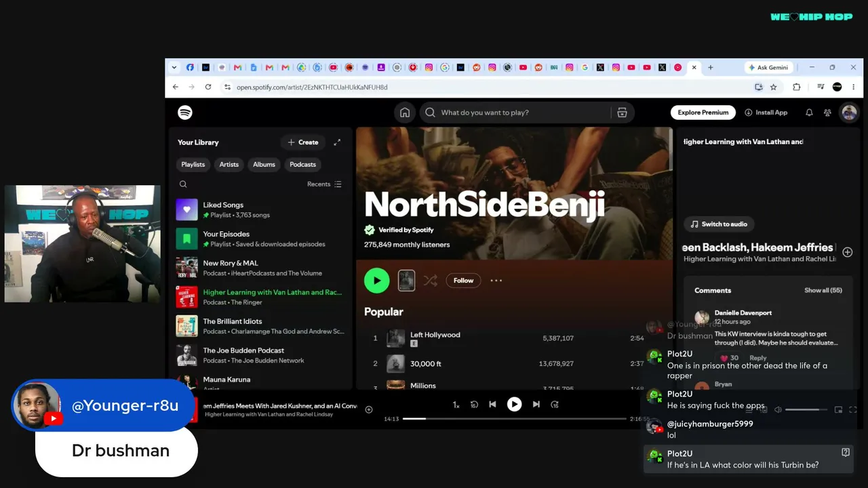Mute with the volume speaker icon
This screenshot has width=868, height=488.
coord(778,409)
